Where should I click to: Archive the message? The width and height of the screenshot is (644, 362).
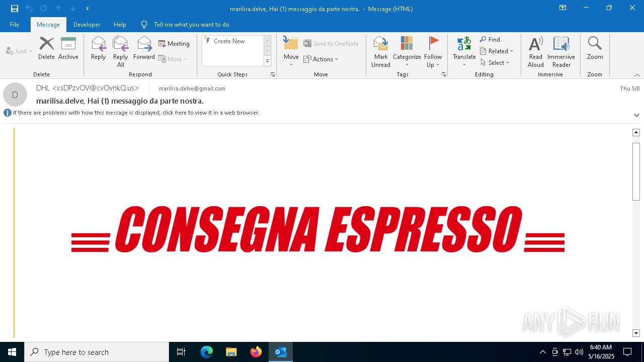click(68, 48)
